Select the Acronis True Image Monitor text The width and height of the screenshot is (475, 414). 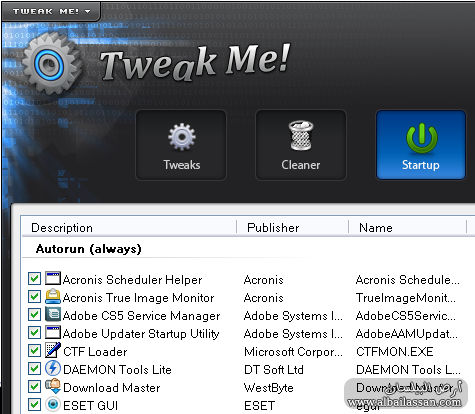coord(138,298)
